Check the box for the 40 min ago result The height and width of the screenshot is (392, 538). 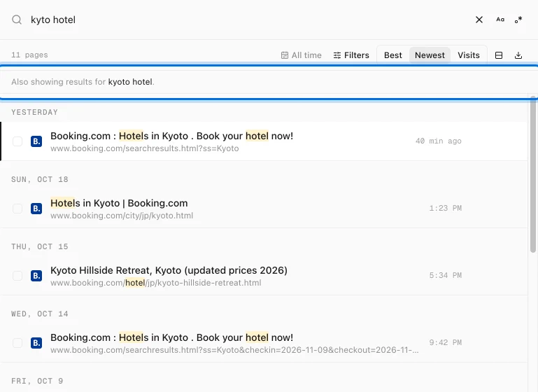(x=17, y=141)
